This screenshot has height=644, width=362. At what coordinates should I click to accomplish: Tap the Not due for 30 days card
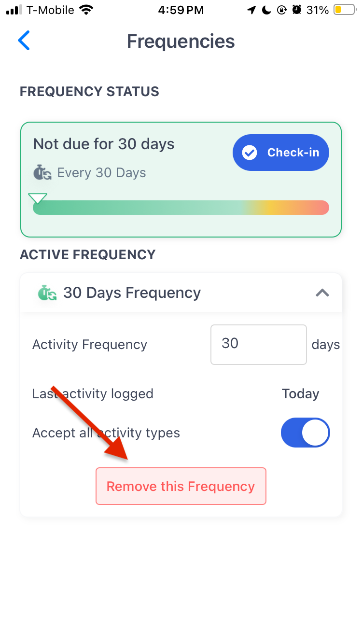pos(181,180)
